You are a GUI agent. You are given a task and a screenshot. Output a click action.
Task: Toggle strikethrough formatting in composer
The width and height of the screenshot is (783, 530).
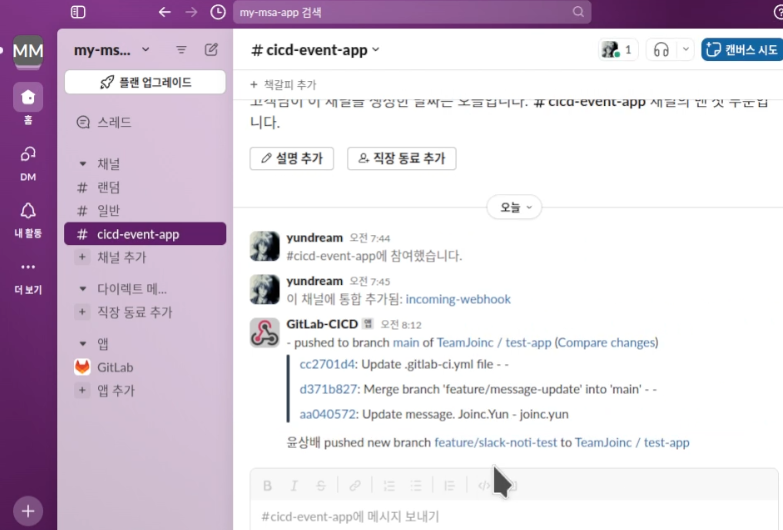321,485
